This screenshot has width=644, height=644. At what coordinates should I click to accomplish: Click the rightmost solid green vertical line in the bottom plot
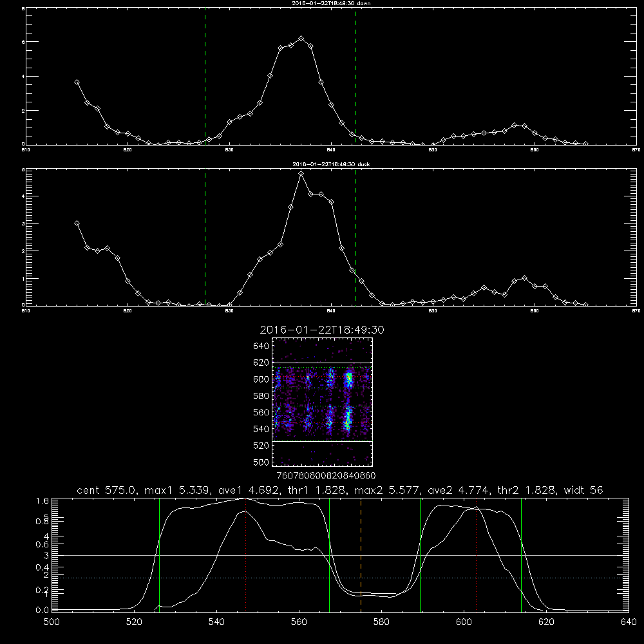pos(521,554)
